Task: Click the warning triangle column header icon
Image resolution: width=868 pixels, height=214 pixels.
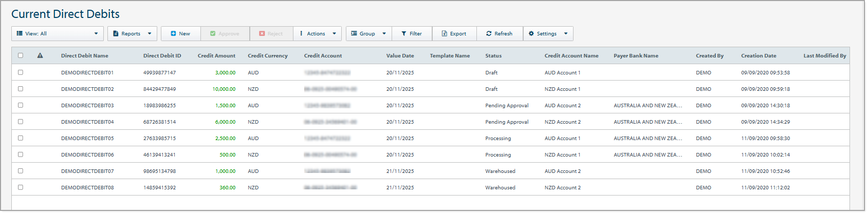Action: click(x=40, y=56)
